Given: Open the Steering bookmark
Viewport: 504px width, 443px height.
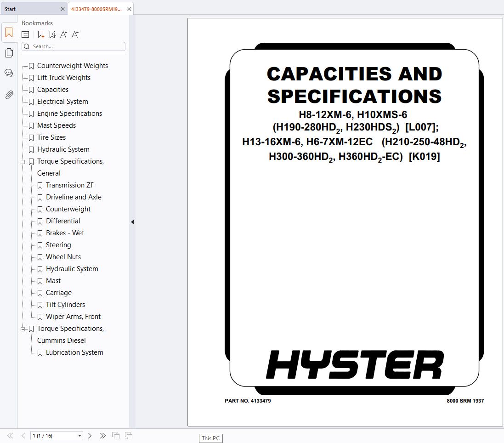Looking at the screenshot, I should [58, 244].
